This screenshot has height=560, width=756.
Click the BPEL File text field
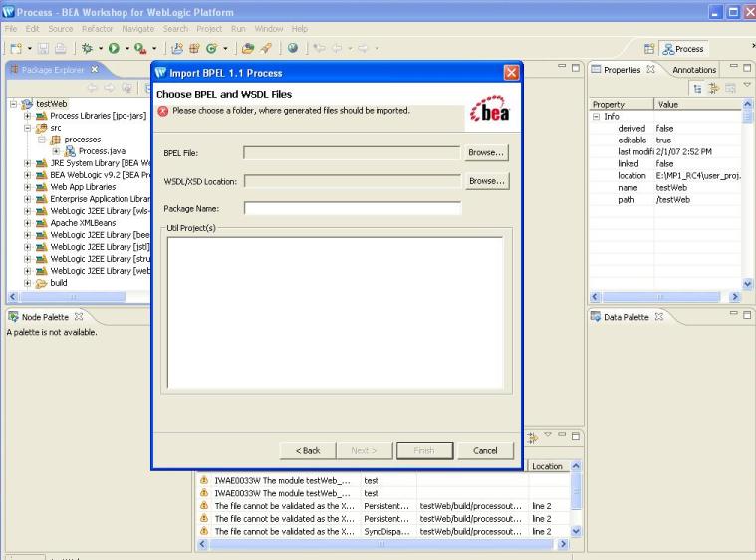point(352,152)
